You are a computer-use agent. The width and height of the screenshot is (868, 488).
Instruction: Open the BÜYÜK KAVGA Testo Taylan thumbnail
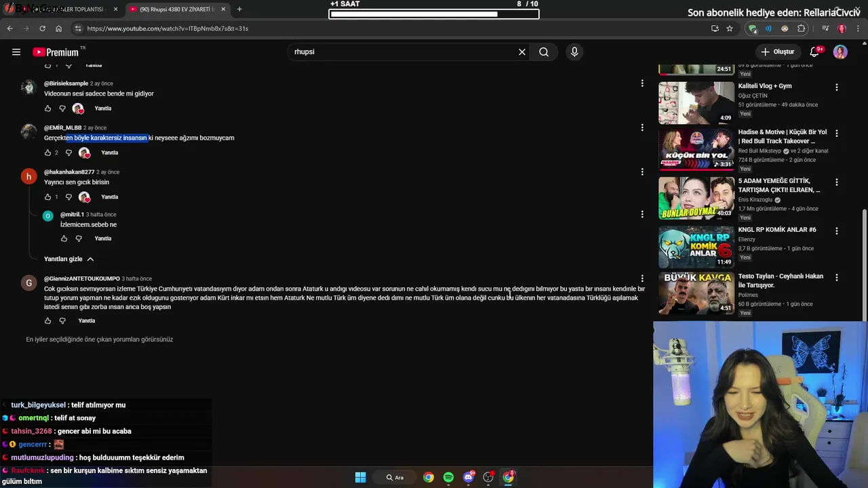coord(696,293)
